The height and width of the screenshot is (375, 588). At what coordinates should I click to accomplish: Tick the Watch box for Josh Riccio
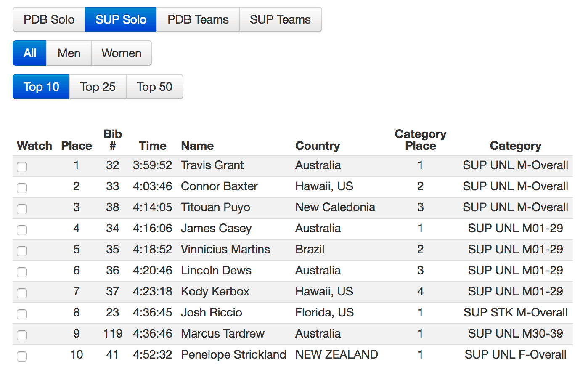pyautogui.click(x=22, y=314)
